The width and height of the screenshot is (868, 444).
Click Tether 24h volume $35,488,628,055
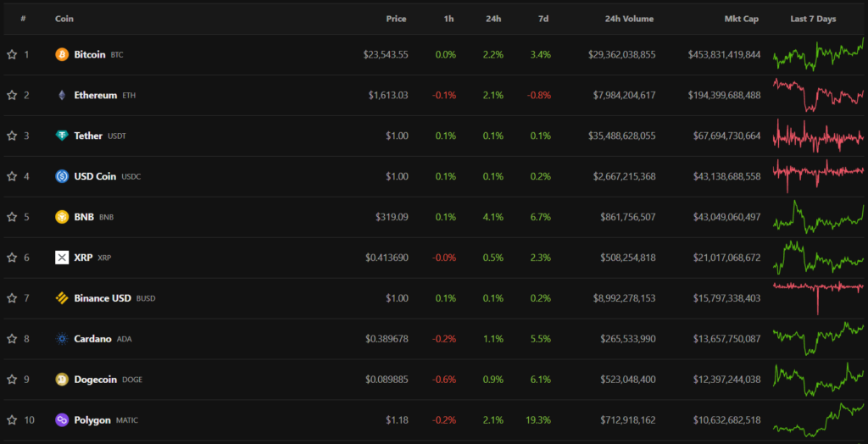pos(621,136)
